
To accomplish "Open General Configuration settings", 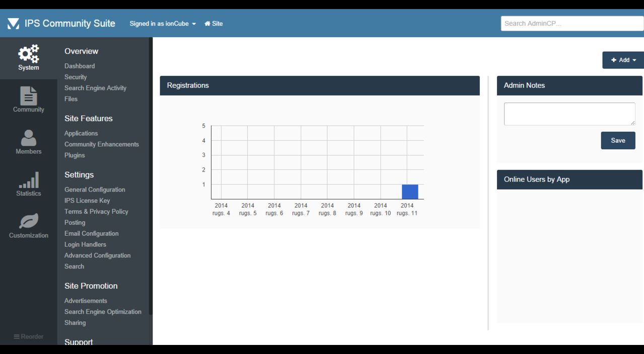I will tap(95, 190).
